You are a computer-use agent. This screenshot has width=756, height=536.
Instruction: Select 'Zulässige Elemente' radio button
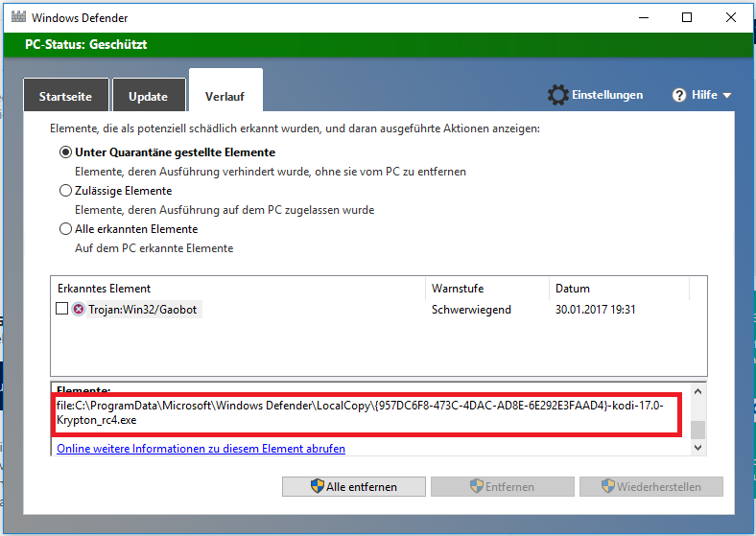[65, 191]
